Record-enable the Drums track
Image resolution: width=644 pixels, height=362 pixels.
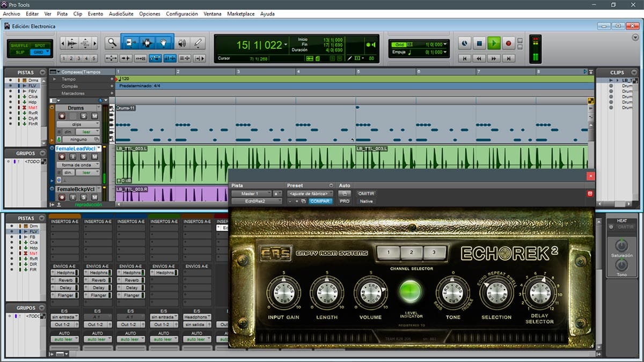point(62,116)
